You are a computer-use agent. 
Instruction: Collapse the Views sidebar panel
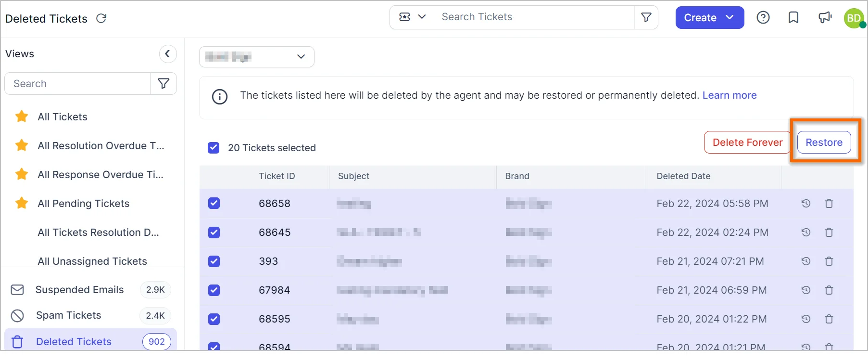coord(167,54)
